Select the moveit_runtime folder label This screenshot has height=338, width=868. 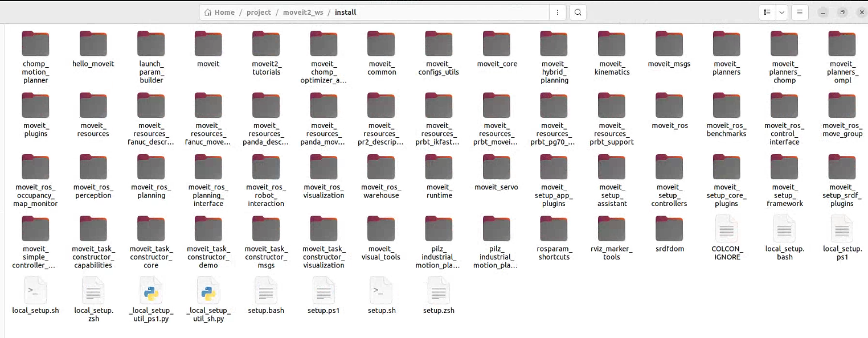(439, 191)
